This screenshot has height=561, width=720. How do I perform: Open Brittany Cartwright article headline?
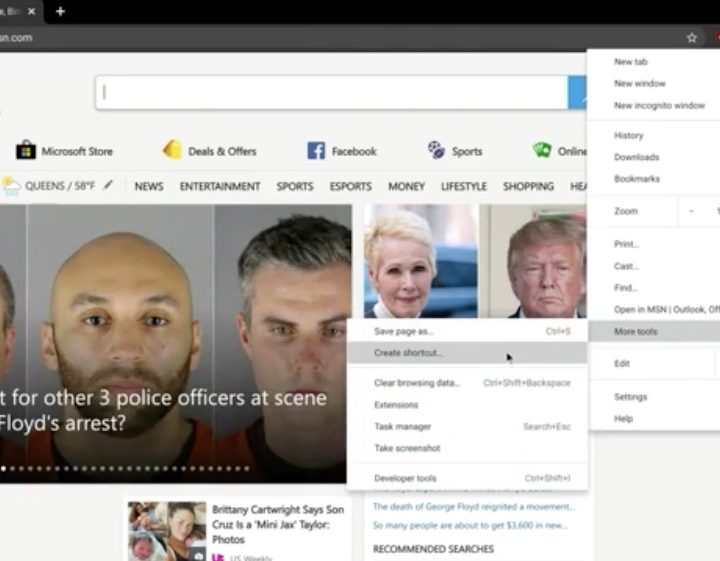[x=278, y=524]
